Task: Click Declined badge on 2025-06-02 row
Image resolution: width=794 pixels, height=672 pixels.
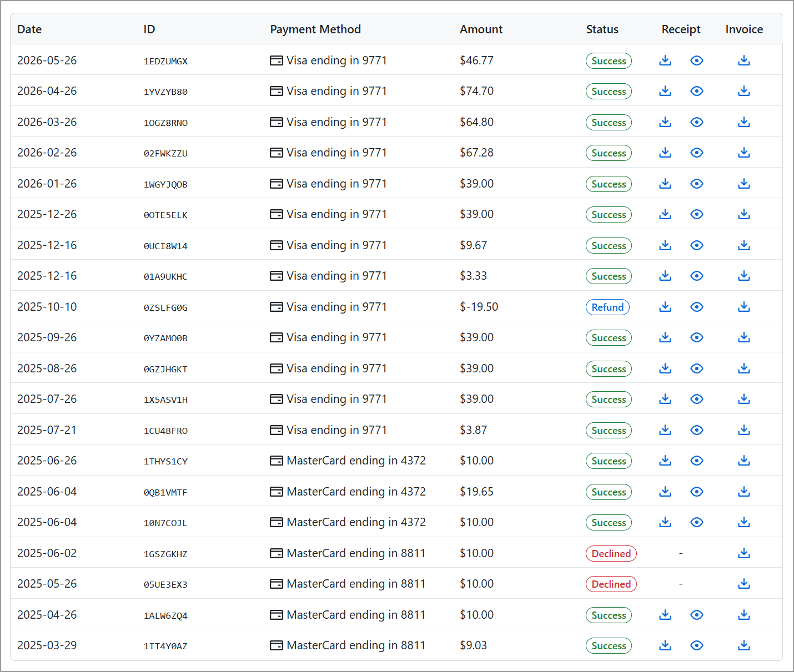Action: pos(611,553)
